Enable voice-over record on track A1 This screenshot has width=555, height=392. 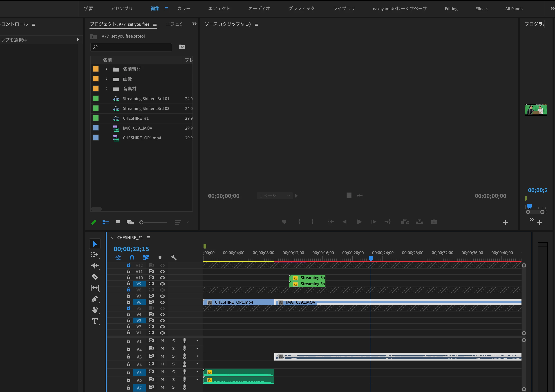185,340
